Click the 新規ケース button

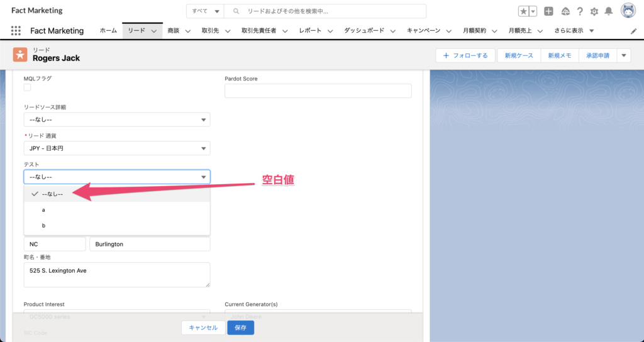pyautogui.click(x=519, y=55)
